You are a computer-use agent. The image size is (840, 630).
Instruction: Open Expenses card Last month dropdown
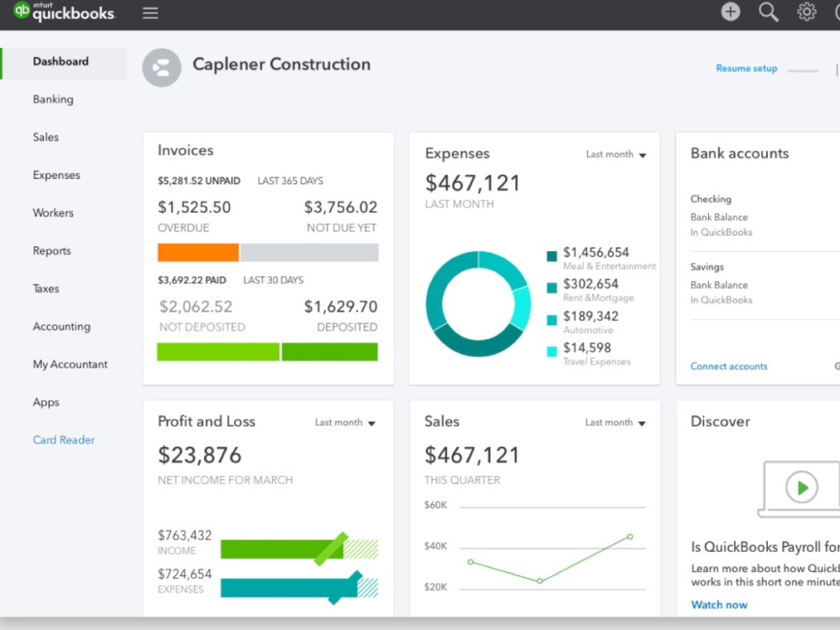[x=616, y=155]
